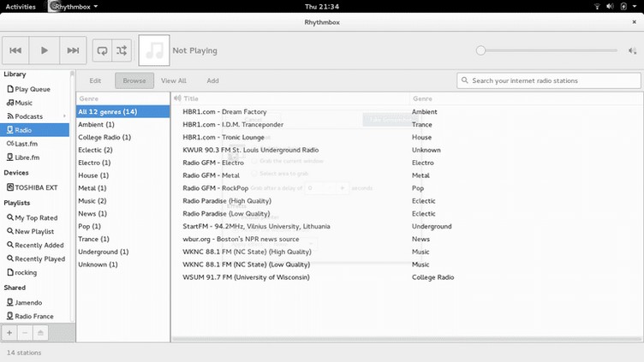Click the Edit toolbar button
This screenshot has height=362, width=644.
tap(95, 80)
